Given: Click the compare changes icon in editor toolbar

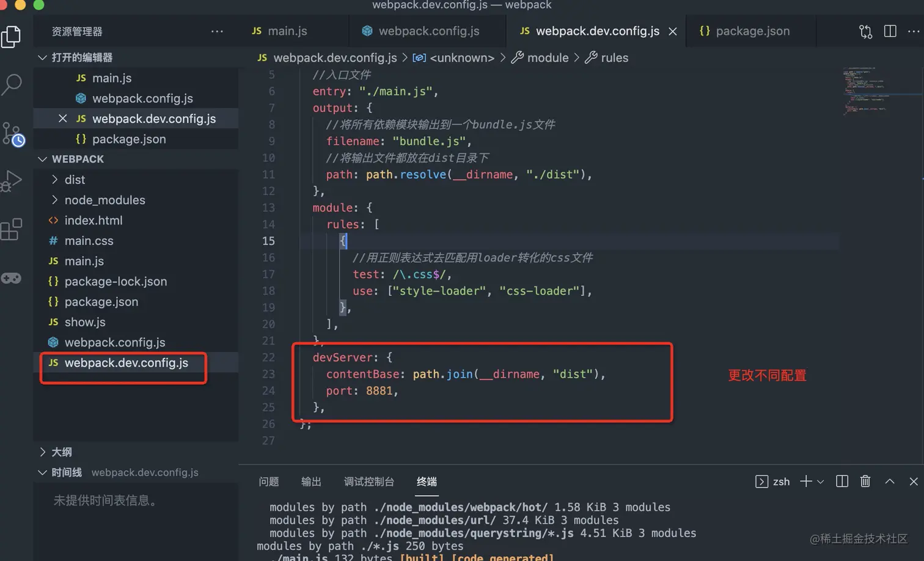Looking at the screenshot, I should (865, 32).
